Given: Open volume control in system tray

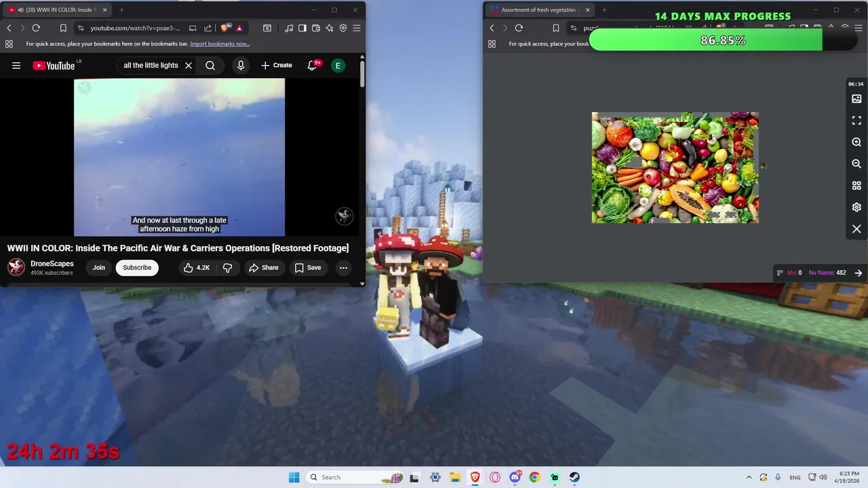Looking at the screenshot, I should [823, 477].
